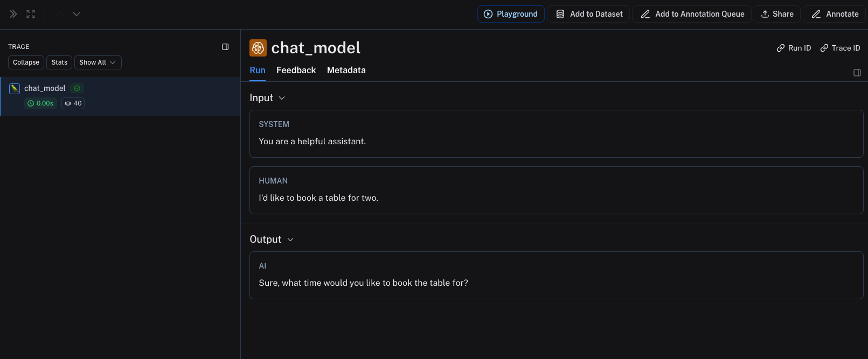This screenshot has height=359, width=868.
Task: Toggle the right side panel icon
Action: (857, 73)
